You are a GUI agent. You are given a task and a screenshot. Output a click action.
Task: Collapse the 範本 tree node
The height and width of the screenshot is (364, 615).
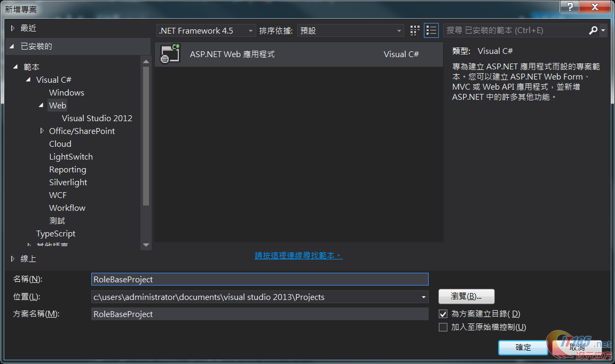click(15, 67)
